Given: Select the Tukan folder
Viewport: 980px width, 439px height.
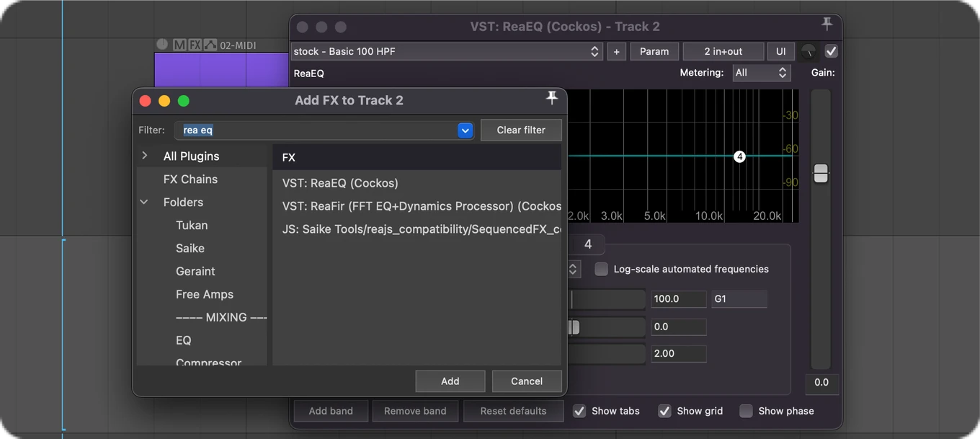Looking at the screenshot, I should (192, 225).
